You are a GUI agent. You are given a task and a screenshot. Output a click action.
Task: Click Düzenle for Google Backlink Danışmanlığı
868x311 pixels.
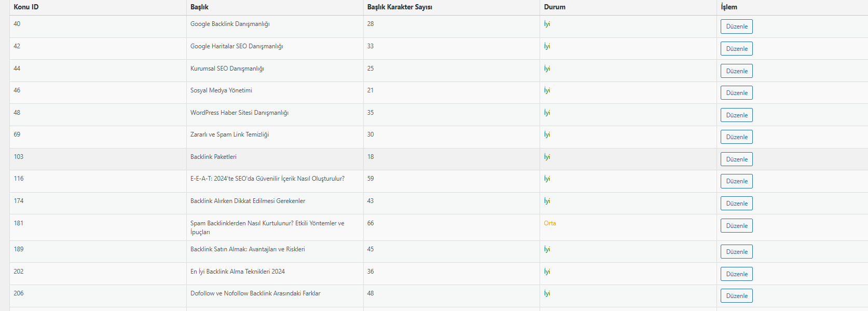pos(736,26)
